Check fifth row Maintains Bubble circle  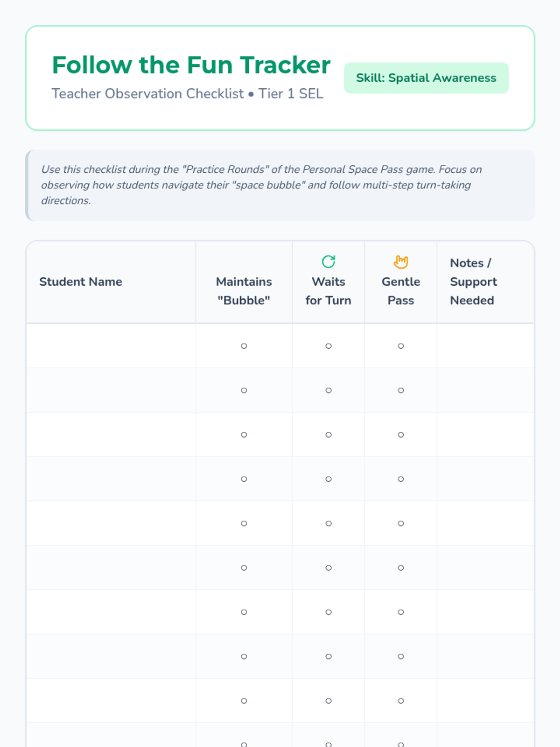(x=244, y=523)
